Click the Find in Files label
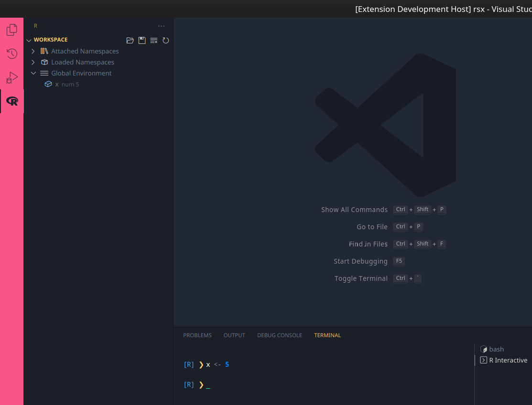 (x=368, y=244)
